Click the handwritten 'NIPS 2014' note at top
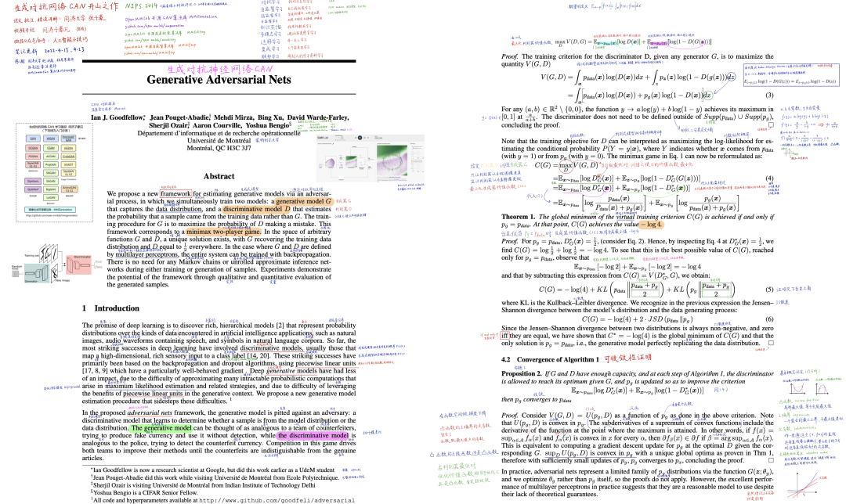This screenshot has height=504, width=846. tap(141, 6)
